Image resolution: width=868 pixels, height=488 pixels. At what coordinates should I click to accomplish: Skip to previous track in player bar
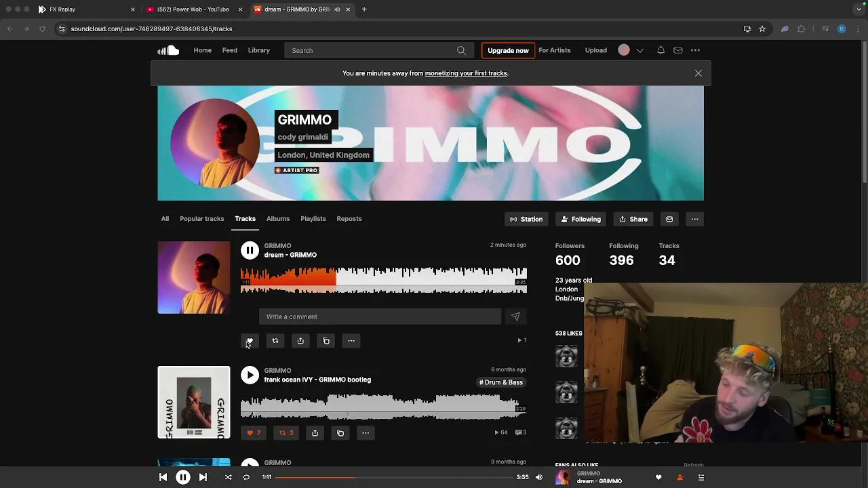(163, 477)
